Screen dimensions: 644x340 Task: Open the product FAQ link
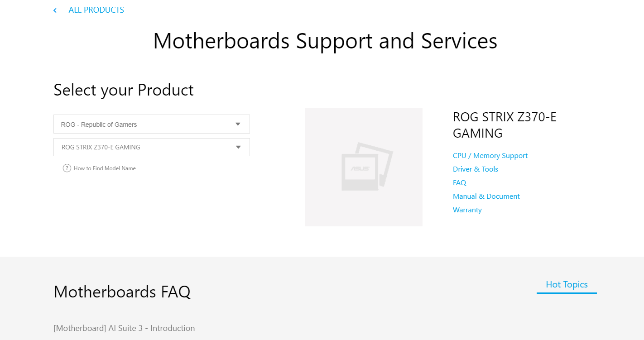[x=459, y=183]
